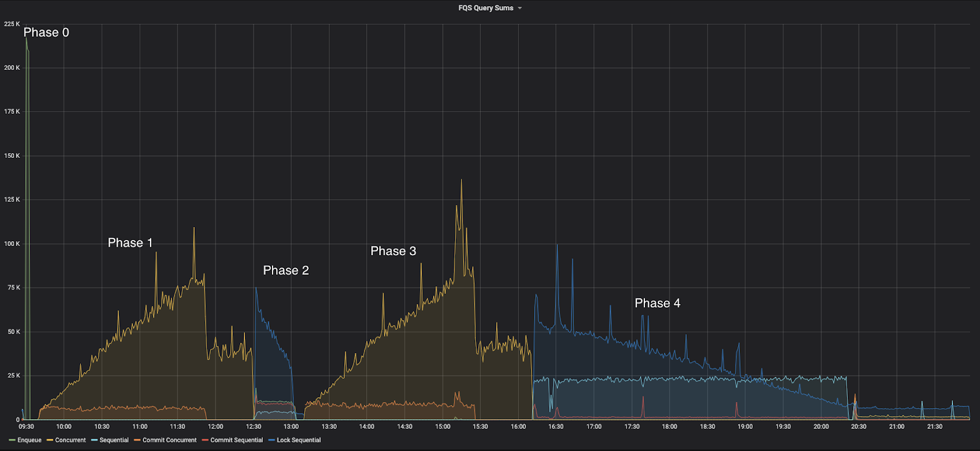Click the 150 K y-axis label
Screen dimensions: 980x451
pyautogui.click(x=12, y=155)
